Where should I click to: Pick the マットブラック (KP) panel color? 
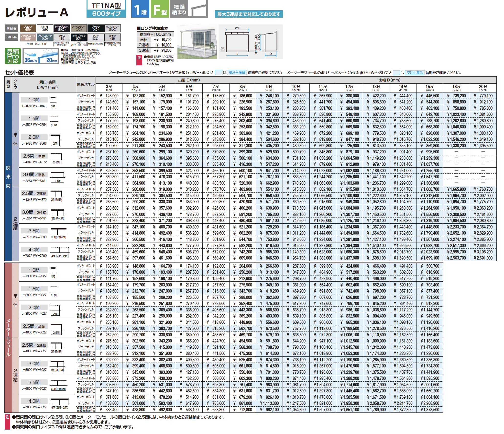coord(78,37)
